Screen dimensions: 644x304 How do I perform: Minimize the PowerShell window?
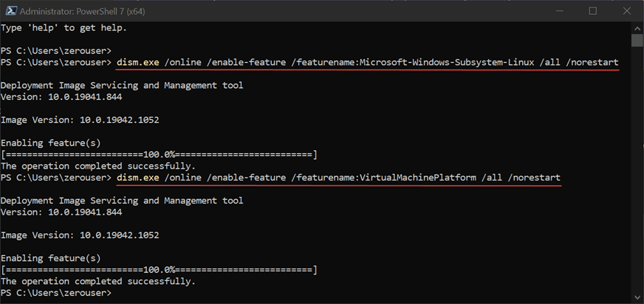559,11
